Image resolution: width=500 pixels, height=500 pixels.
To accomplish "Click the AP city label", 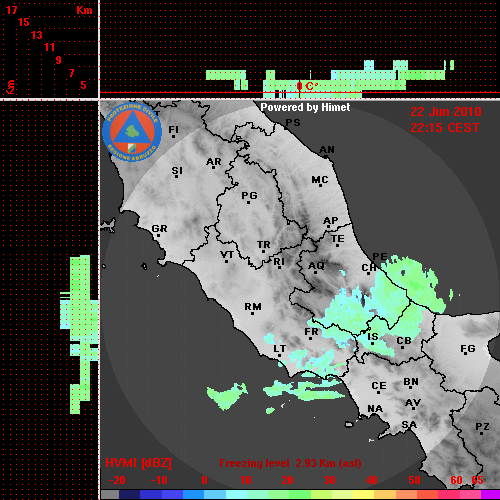I will (x=330, y=221).
